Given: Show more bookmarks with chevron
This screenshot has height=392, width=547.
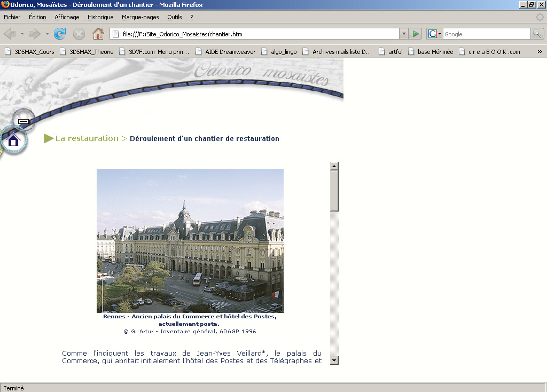Looking at the screenshot, I should tap(540, 52).
